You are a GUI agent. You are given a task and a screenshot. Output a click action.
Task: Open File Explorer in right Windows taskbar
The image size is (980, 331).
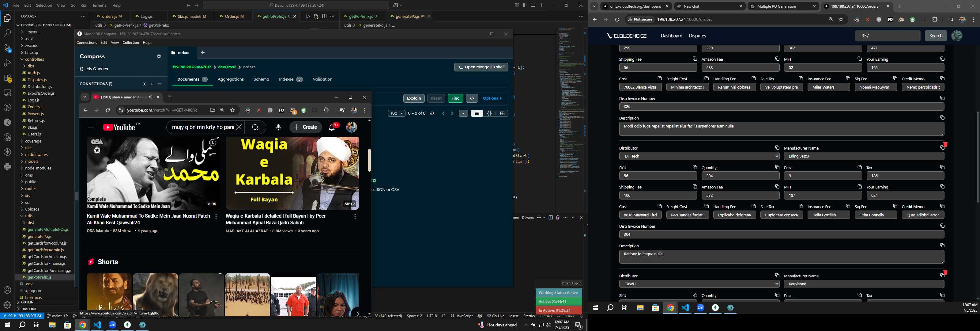pyautogui.click(x=640, y=308)
